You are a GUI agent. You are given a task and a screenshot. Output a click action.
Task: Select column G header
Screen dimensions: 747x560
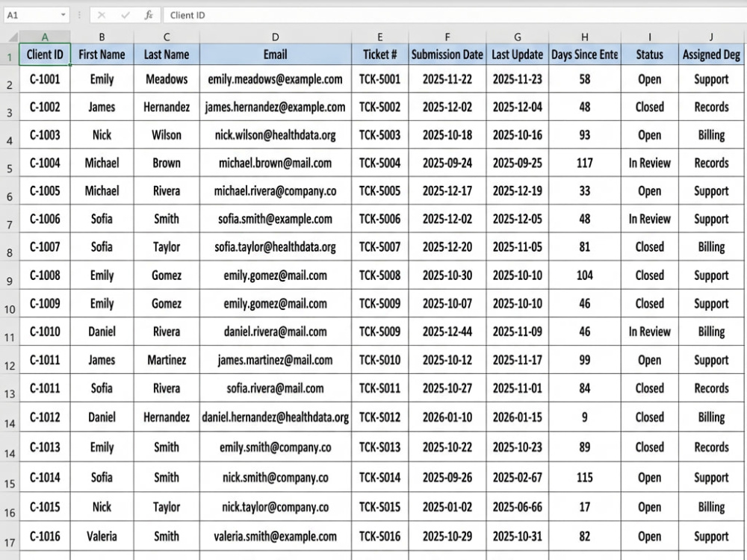click(518, 37)
